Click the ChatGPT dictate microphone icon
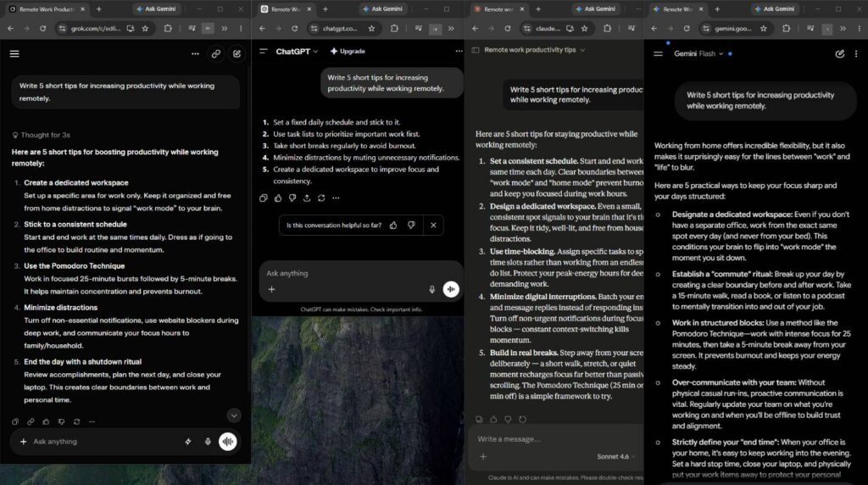Screen dimensions: 868x485 click(431, 290)
